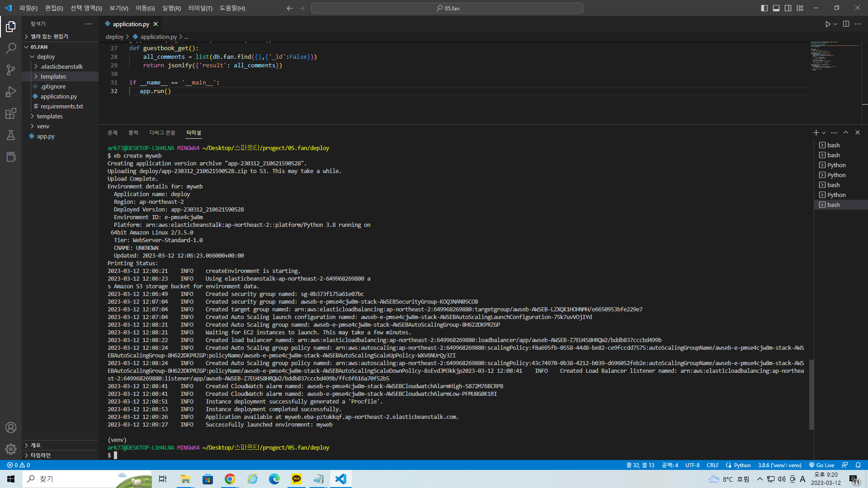Click Go Live in the status bar

[x=821, y=465]
